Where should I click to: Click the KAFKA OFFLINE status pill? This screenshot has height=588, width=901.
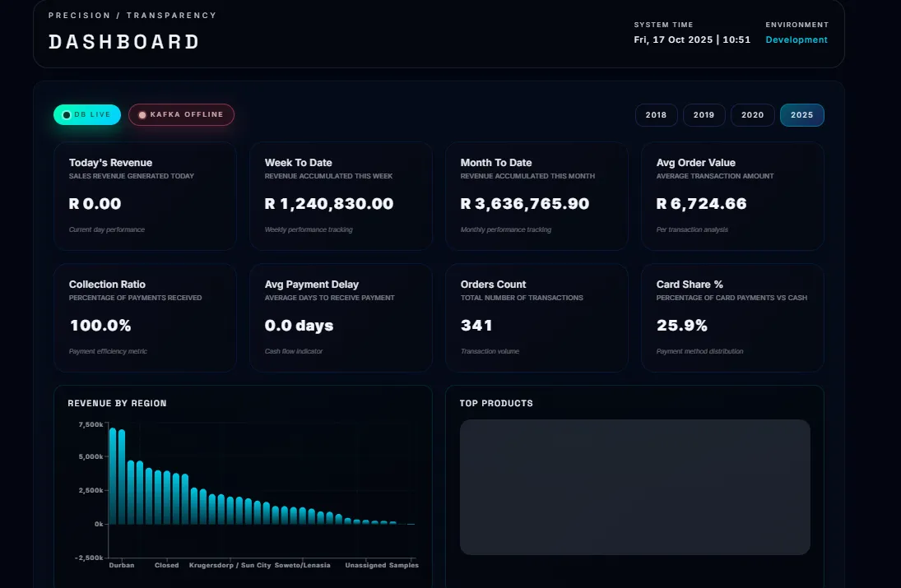tap(181, 115)
